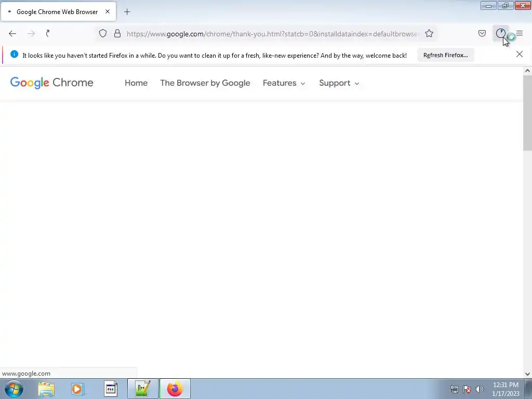Image resolution: width=532 pixels, height=399 pixels.
Task: Switch to Notepad++ in taskbar
Action: (143, 389)
